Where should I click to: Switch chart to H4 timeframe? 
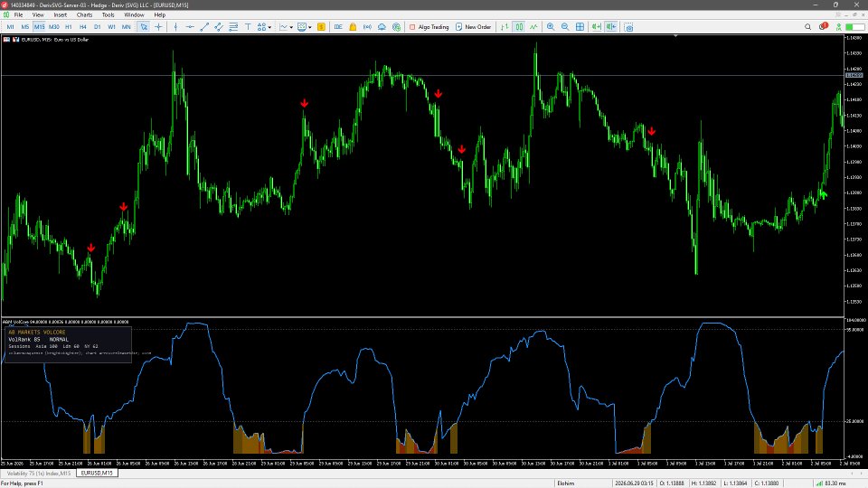pyautogui.click(x=82, y=26)
